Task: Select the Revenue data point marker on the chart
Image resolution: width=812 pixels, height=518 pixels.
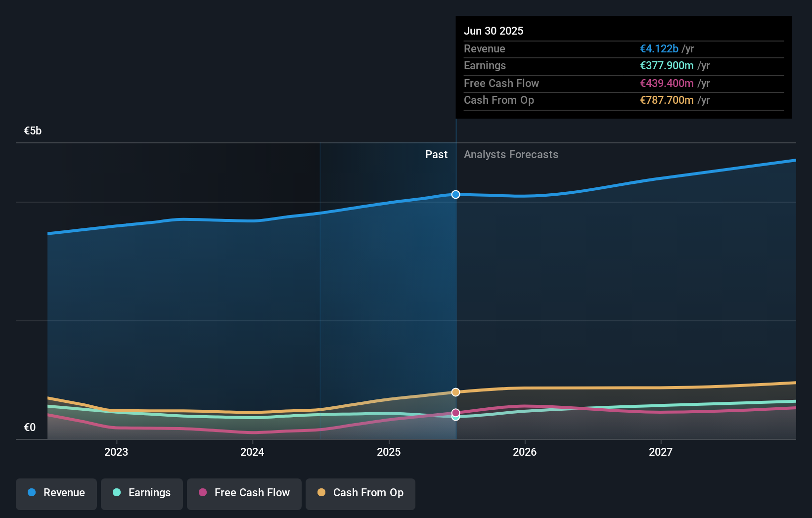Action: coord(455,194)
